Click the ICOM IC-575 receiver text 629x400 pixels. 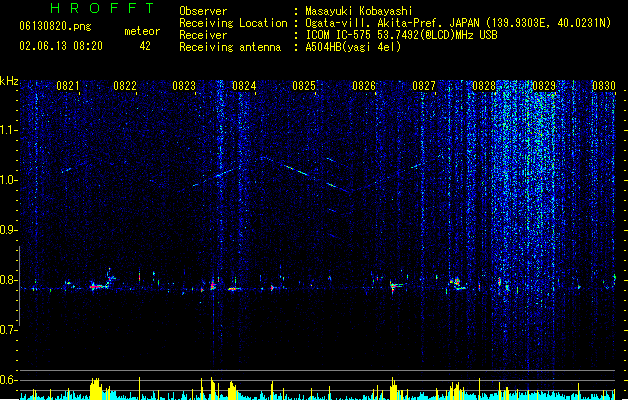pyautogui.click(x=402, y=35)
